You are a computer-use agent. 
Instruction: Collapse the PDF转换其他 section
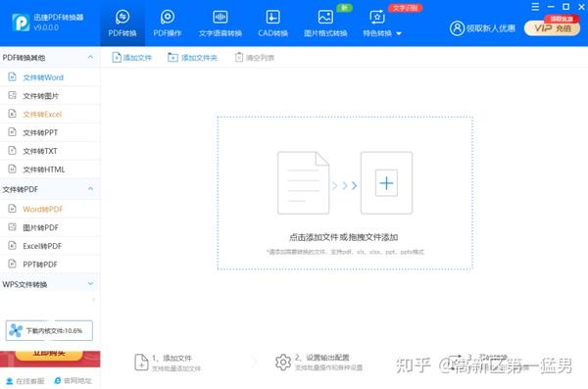coord(90,57)
